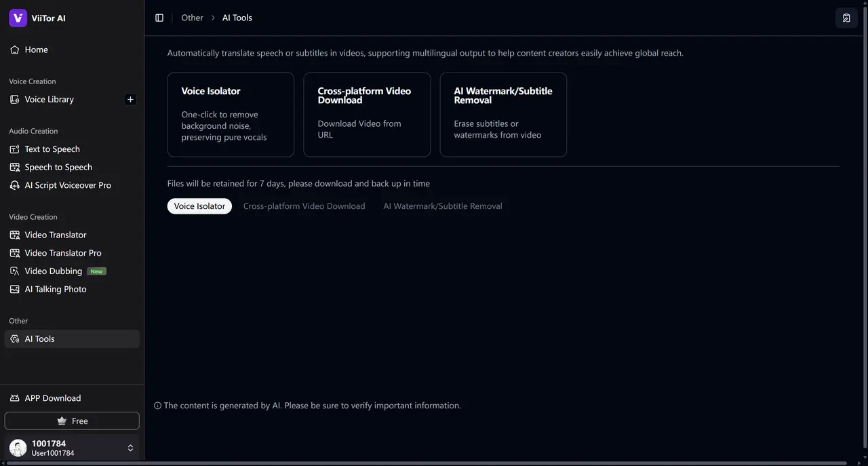Click the Other breadcrumb link

(192, 18)
